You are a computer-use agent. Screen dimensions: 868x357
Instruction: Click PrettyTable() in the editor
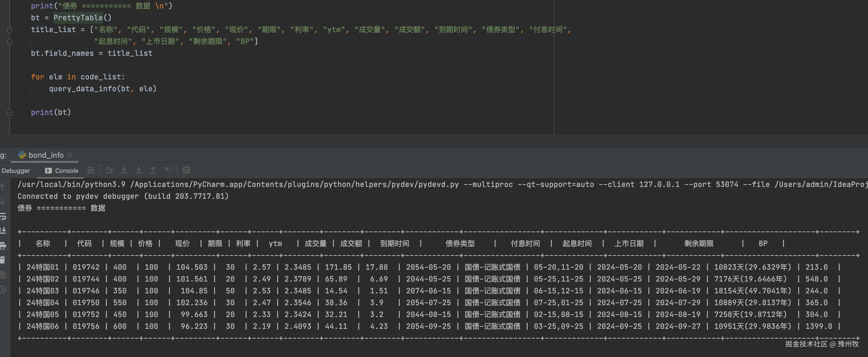(82, 17)
